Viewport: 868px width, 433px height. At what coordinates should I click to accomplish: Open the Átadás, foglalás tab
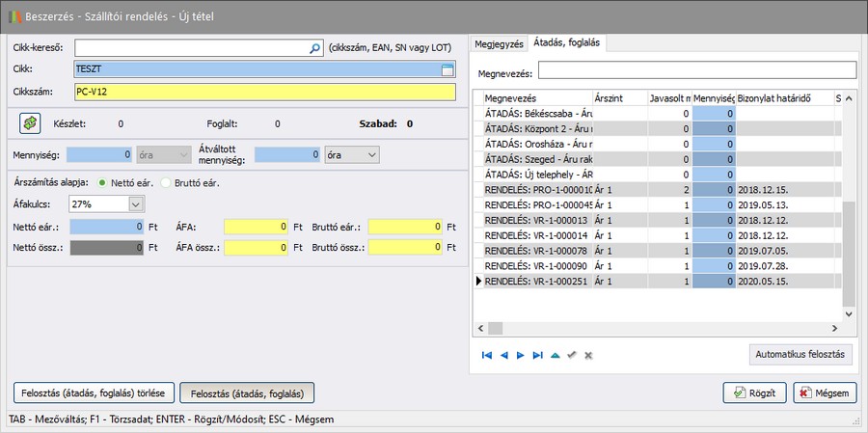(567, 43)
